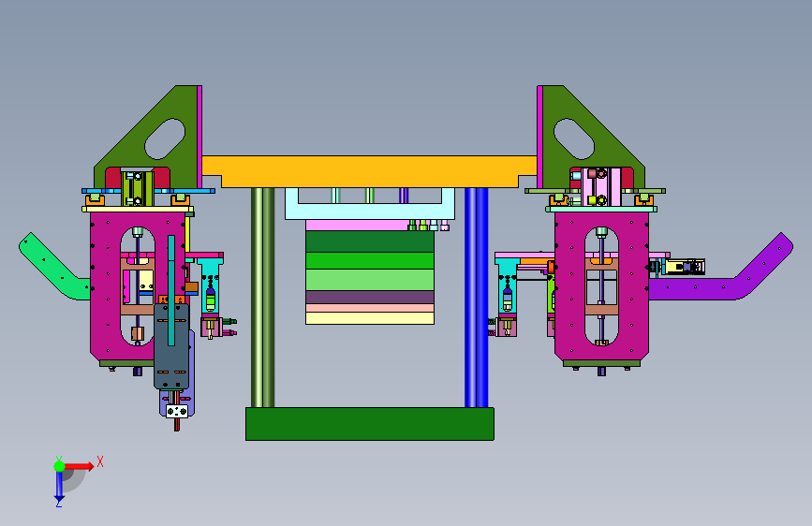Select the light green plate in center stack
The height and width of the screenshot is (526, 812).
tap(370, 280)
